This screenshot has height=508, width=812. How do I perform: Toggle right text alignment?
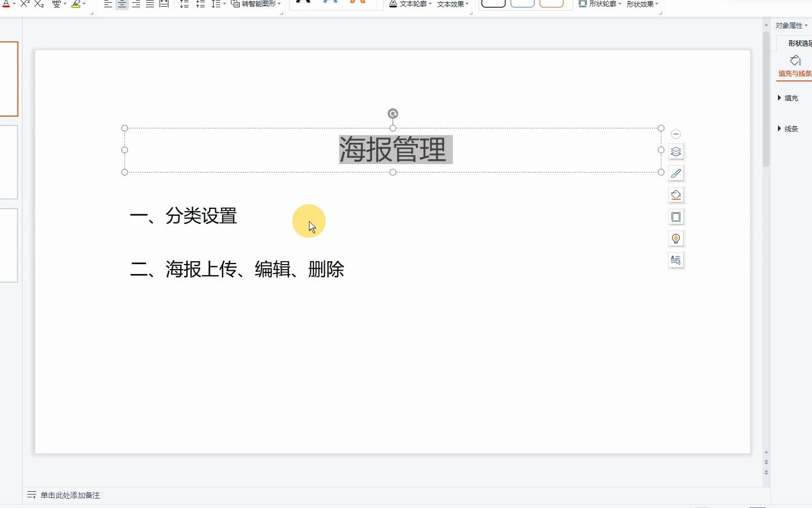point(136,4)
